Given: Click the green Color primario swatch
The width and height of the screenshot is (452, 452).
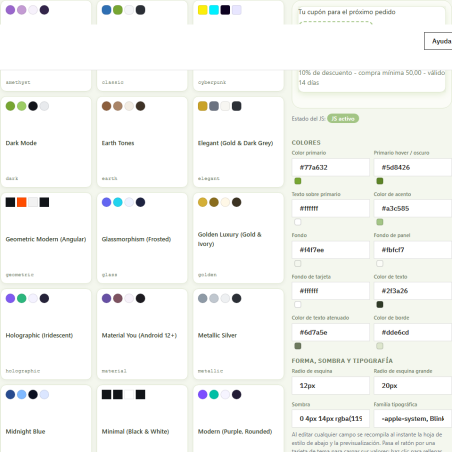Looking at the screenshot, I should [298, 181].
